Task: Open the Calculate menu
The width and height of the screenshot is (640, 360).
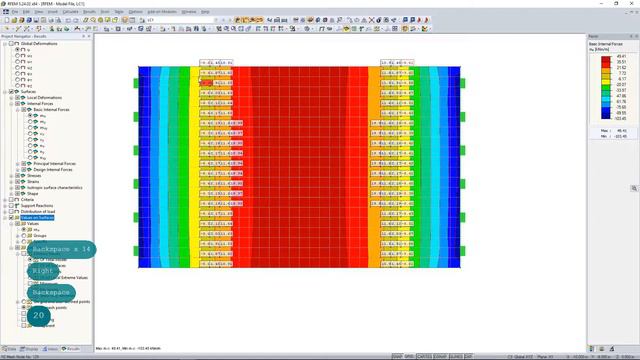Action: pos(71,12)
